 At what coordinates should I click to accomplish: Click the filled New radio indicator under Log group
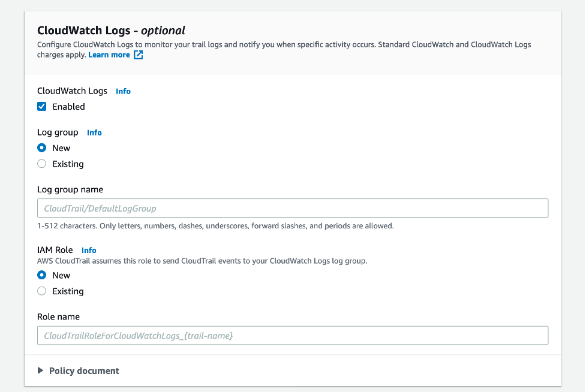click(41, 147)
